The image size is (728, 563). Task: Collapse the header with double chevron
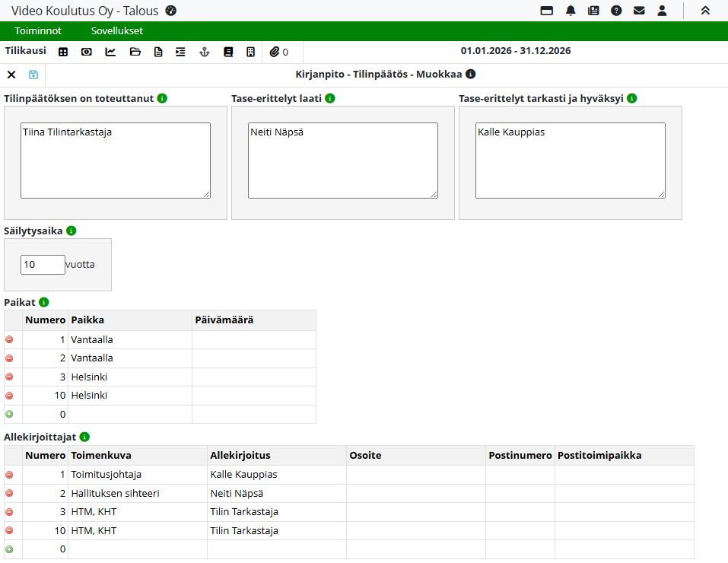coord(705,11)
